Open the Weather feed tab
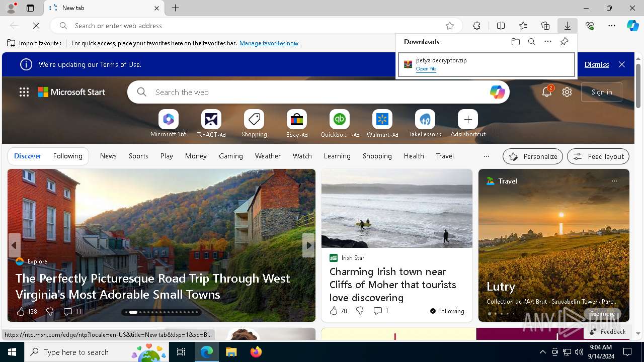Viewport: 644px width, 362px height. coord(268,156)
